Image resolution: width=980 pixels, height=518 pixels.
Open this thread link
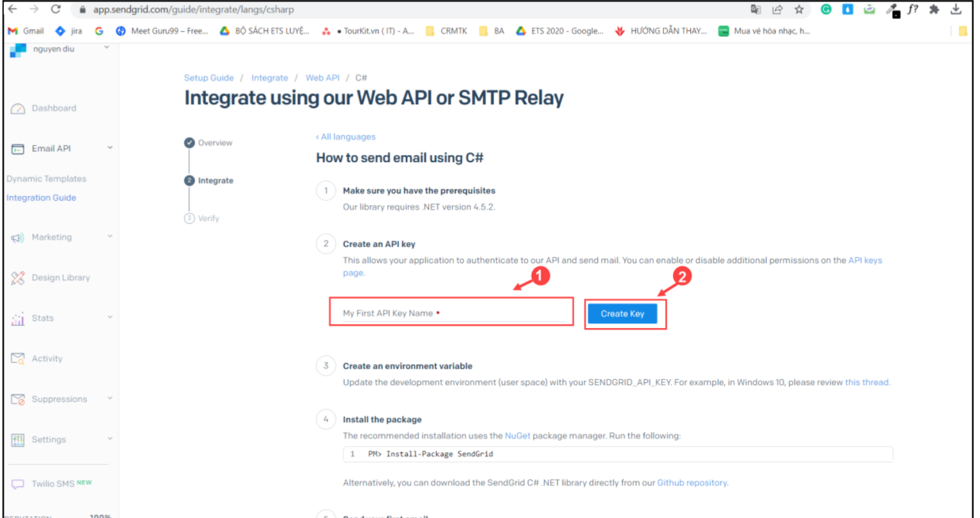coord(866,382)
